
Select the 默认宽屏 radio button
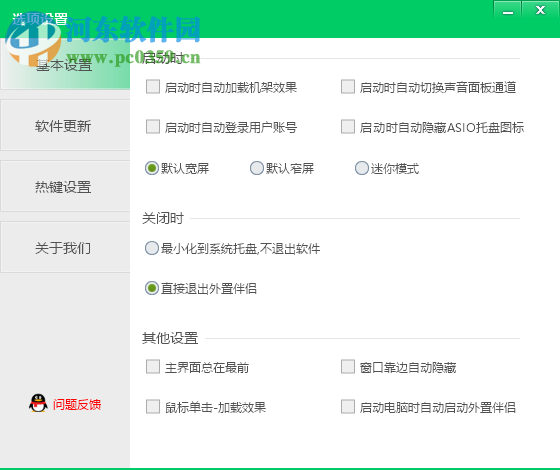click(x=152, y=168)
